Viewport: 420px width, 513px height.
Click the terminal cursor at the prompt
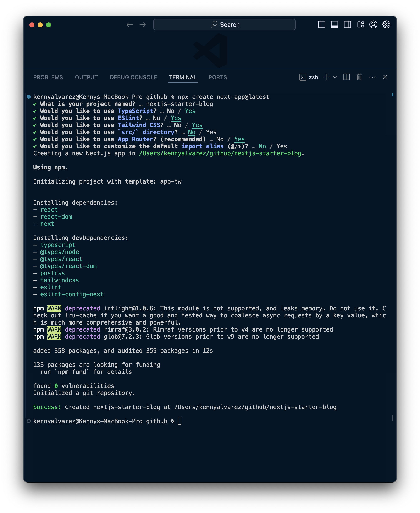[x=179, y=421]
